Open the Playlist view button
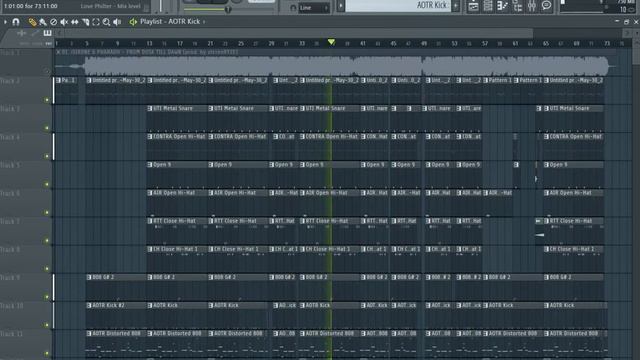640x360 pixels. tap(473, 6)
